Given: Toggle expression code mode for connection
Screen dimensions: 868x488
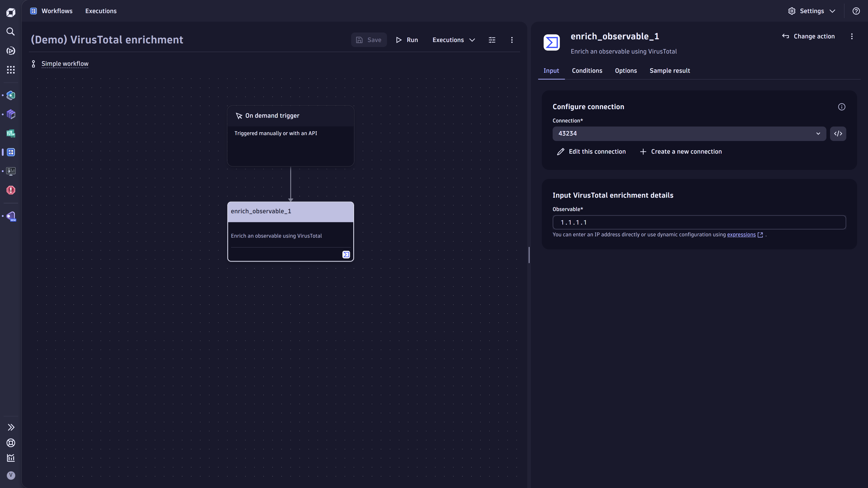Looking at the screenshot, I should coord(838,133).
